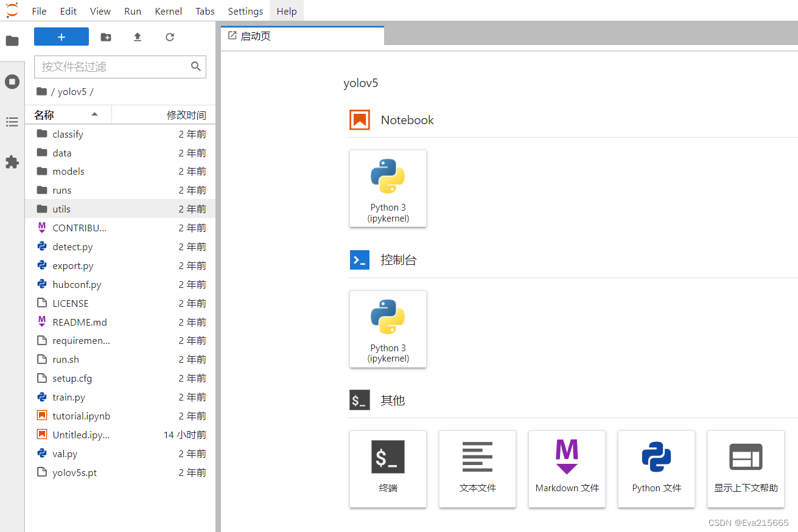
Task: Click the filter files by name field
Action: (x=120, y=67)
